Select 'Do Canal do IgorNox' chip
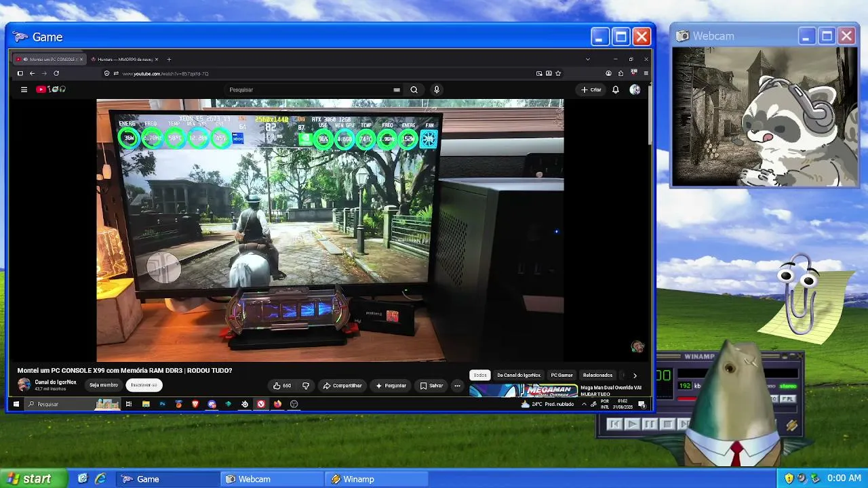The image size is (868, 488). pos(519,375)
